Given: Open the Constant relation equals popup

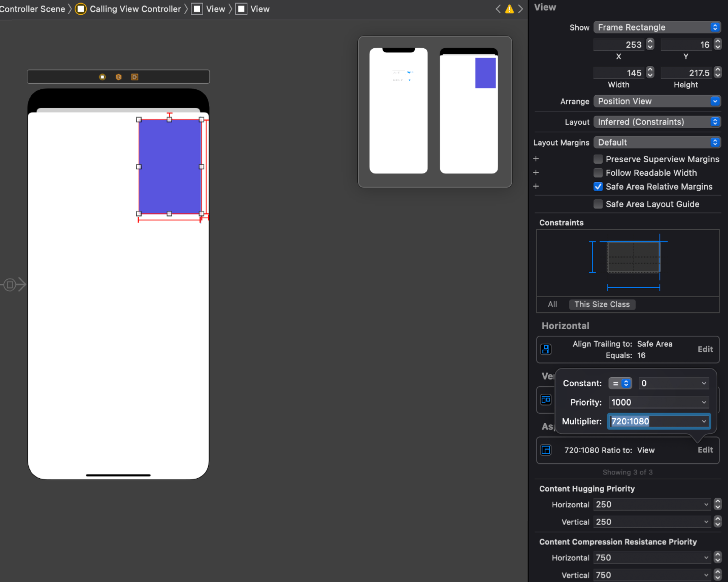Looking at the screenshot, I should [620, 383].
